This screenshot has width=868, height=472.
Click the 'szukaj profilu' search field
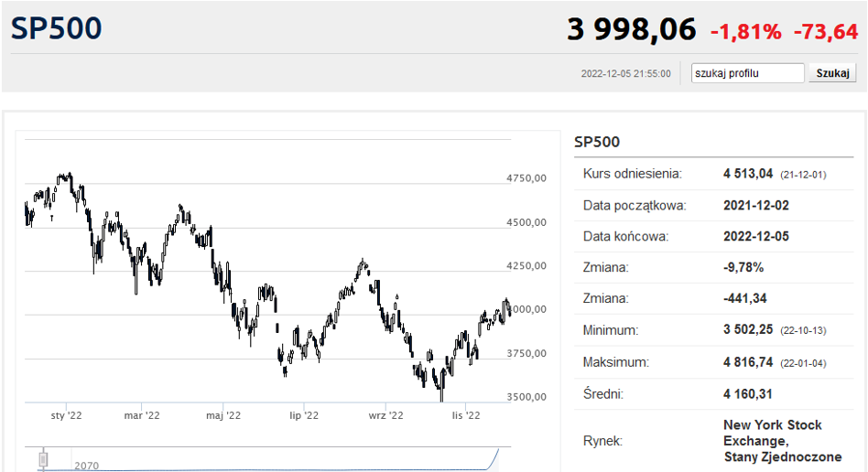(748, 73)
